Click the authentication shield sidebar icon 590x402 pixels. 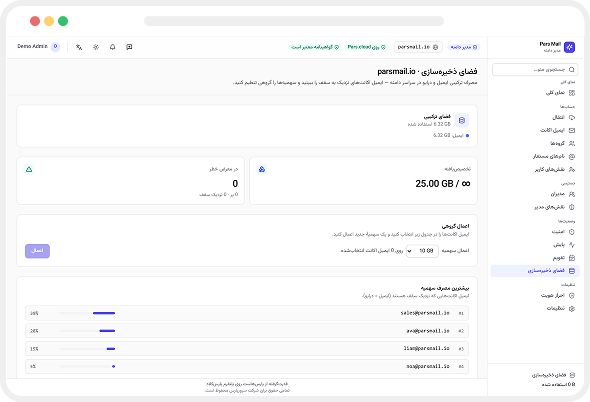click(x=572, y=296)
